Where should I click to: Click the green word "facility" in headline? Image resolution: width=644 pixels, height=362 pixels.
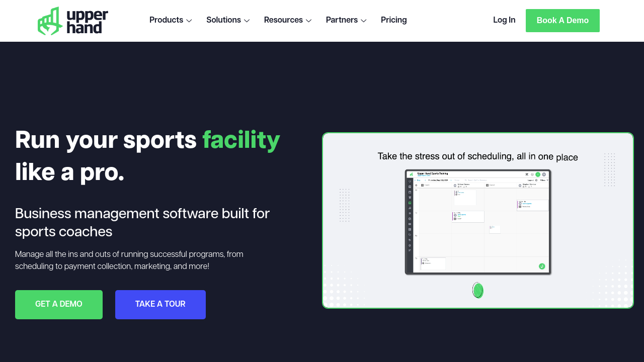[241, 140]
